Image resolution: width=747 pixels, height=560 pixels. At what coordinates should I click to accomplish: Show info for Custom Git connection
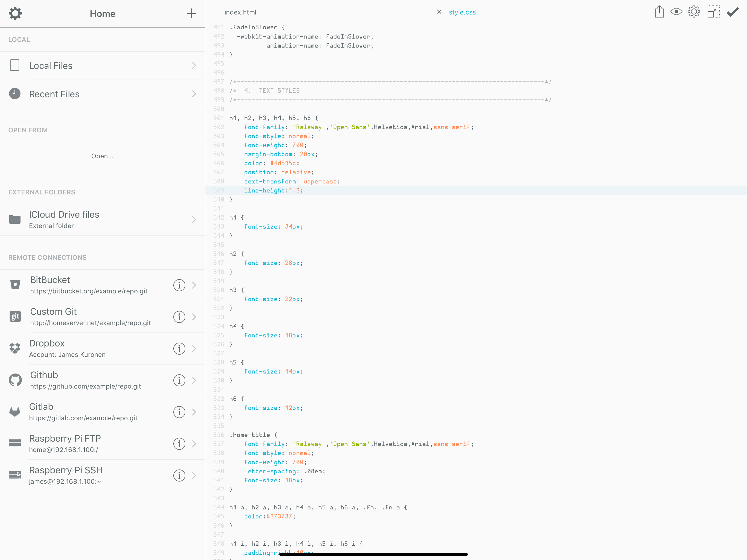179,317
